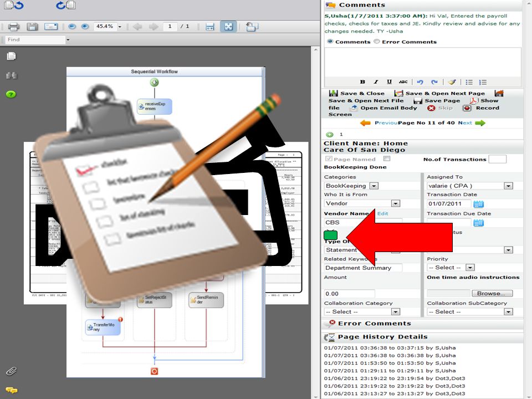
Task: Click the fit width scrolling icon
Action: pyautogui.click(x=210, y=27)
